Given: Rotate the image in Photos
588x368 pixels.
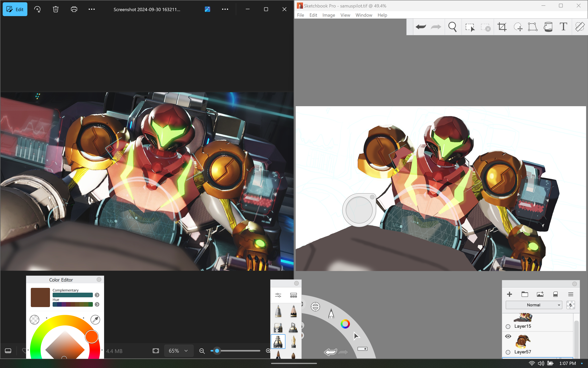Looking at the screenshot, I should [x=37, y=9].
